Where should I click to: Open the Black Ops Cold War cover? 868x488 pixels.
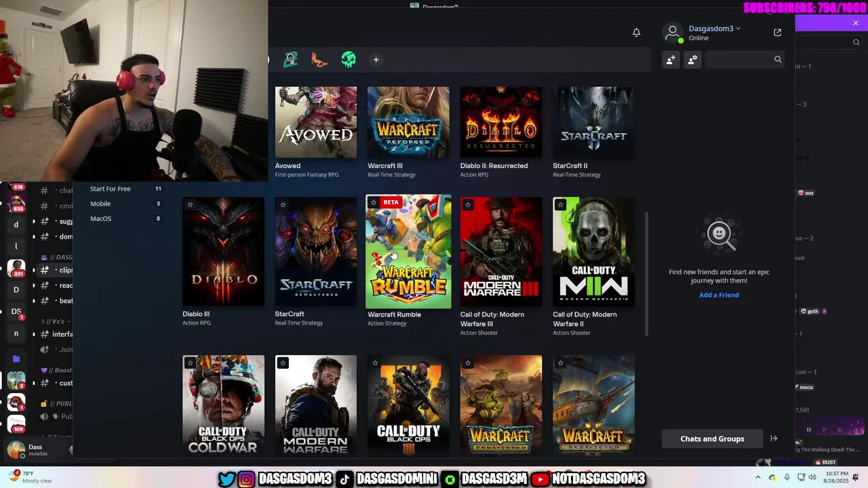[x=223, y=404]
